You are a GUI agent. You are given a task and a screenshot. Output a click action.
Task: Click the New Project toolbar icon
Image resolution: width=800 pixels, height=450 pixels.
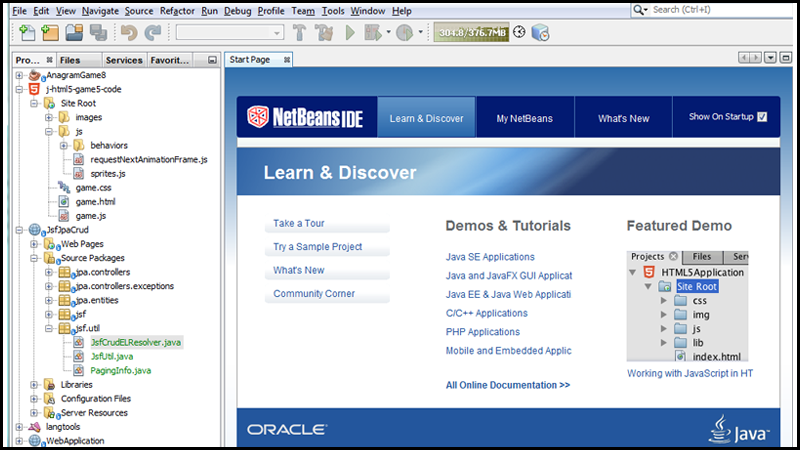coord(50,33)
